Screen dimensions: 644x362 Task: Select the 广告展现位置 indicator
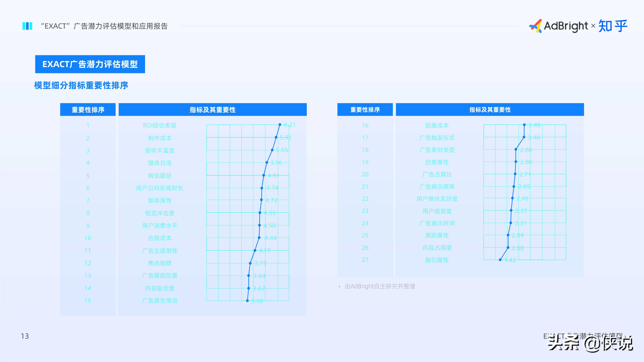coord(160,276)
